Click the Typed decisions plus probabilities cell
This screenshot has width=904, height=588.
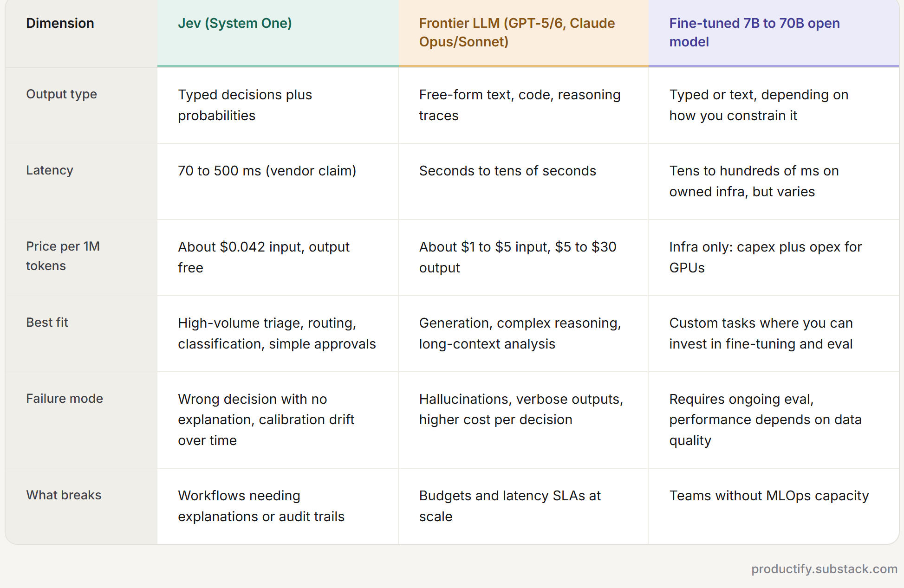(x=245, y=105)
